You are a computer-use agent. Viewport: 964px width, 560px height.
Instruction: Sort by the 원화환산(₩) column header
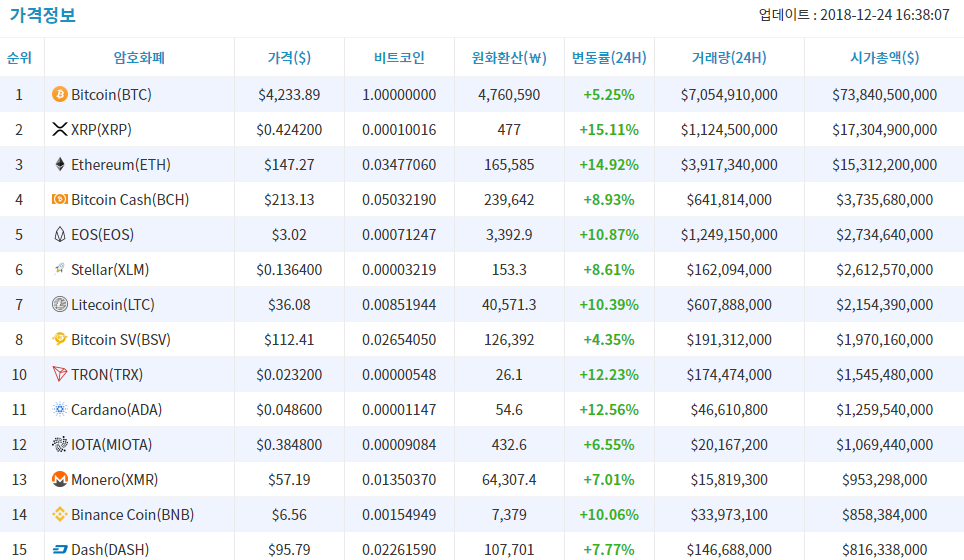[x=509, y=58]
